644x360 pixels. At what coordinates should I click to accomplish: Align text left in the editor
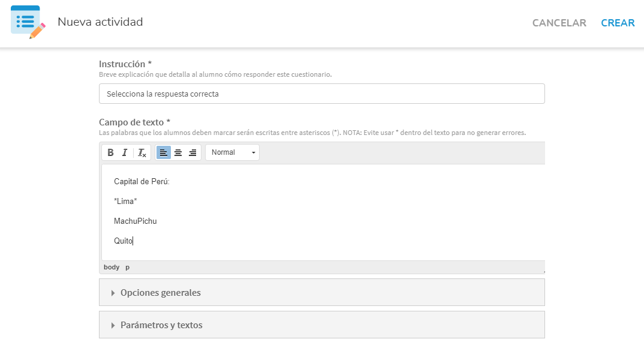tap(164, 152)
